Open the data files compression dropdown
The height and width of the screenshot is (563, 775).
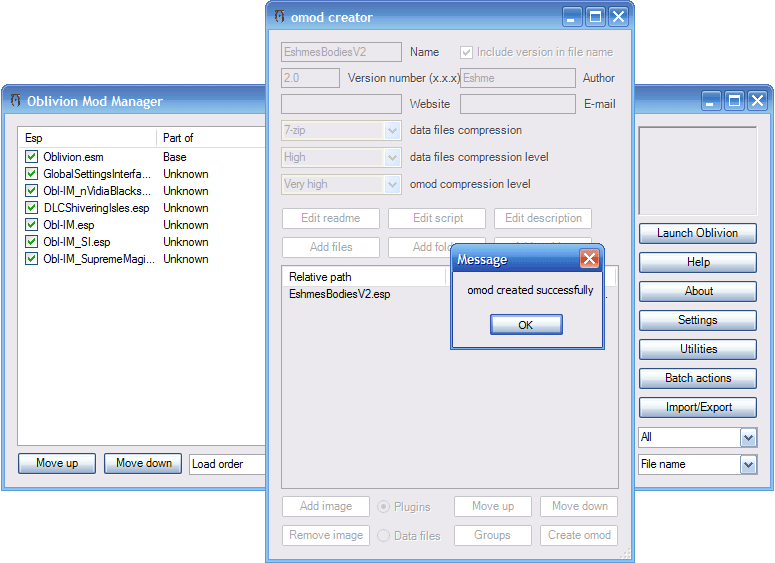tap(392, 130)
